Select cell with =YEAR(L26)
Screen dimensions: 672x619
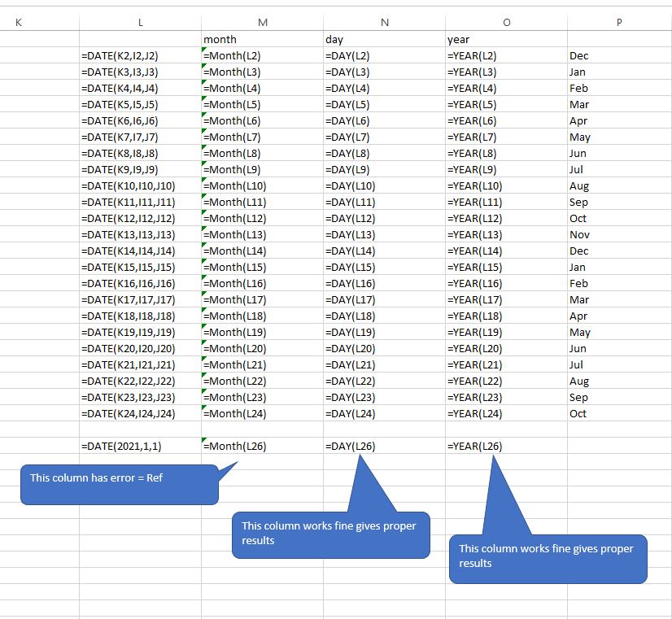(x=507, y=447)
